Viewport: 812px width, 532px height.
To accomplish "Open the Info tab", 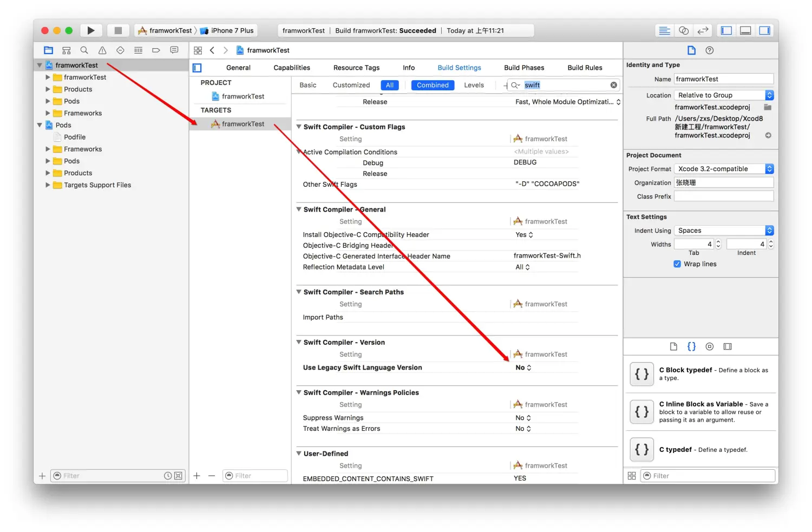I will click(409, 68).
